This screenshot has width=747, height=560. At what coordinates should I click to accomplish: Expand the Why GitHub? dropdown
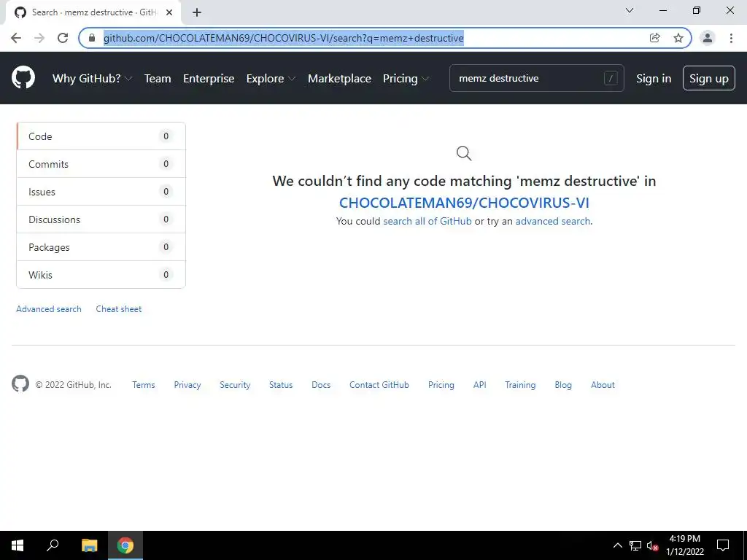point(92,79)
